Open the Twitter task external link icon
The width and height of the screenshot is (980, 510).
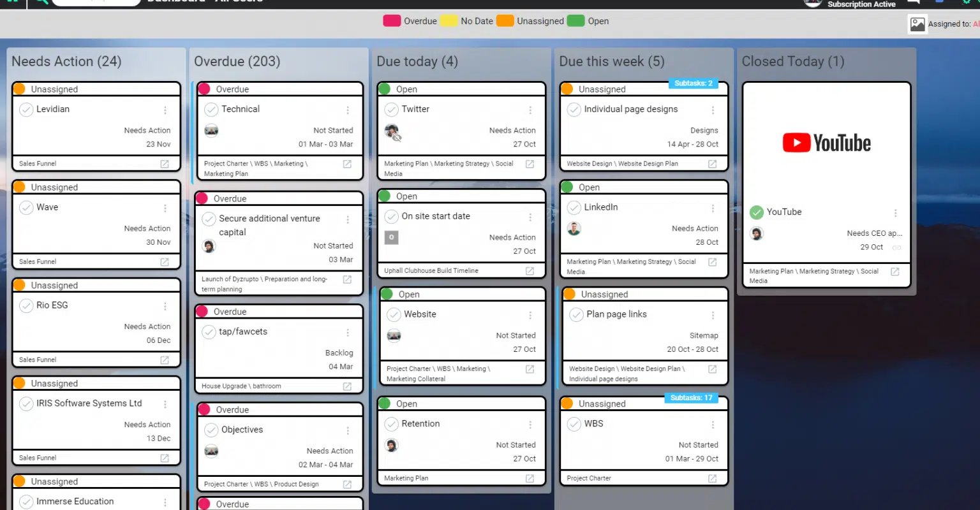point(530,164)
